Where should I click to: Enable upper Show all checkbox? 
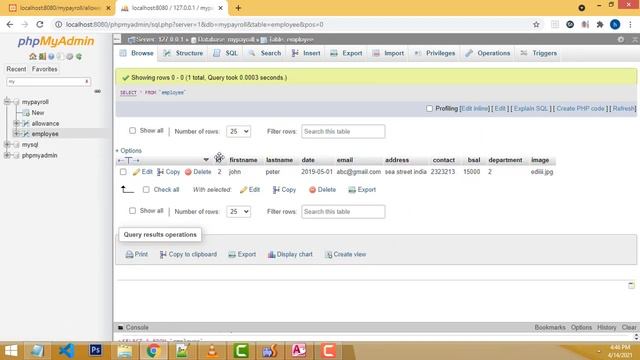click(132, 131)
